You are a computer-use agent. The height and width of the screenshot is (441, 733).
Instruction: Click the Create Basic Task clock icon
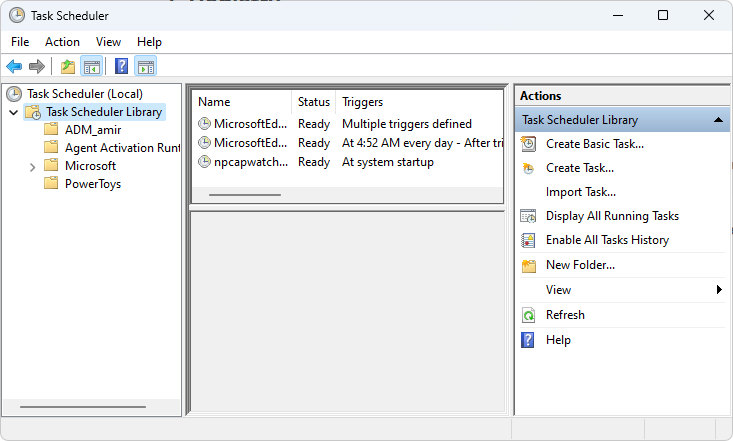click(528, 144)
